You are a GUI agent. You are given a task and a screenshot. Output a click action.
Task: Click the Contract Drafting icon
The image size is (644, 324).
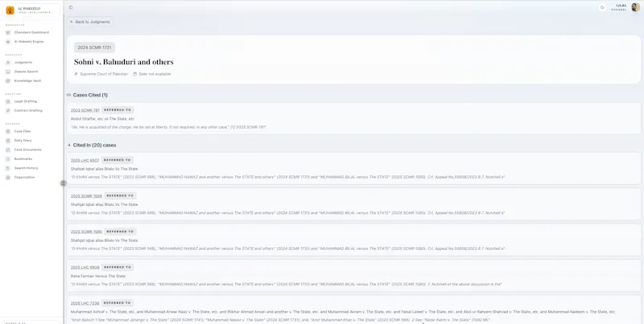(x=8, y=111)
